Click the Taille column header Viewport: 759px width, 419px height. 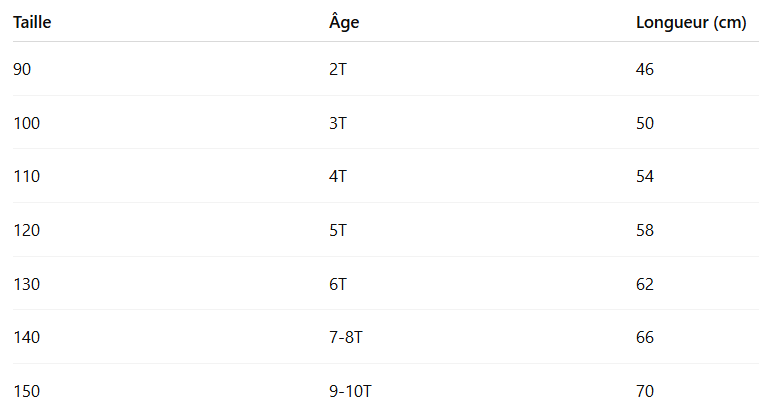coord(32,23)
